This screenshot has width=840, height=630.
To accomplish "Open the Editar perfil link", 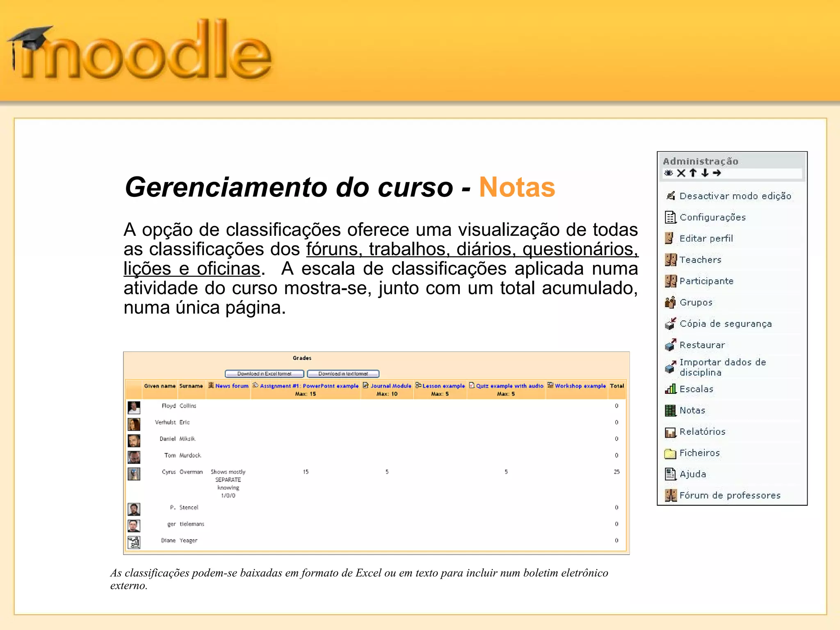I will click(x=706, y=238).
